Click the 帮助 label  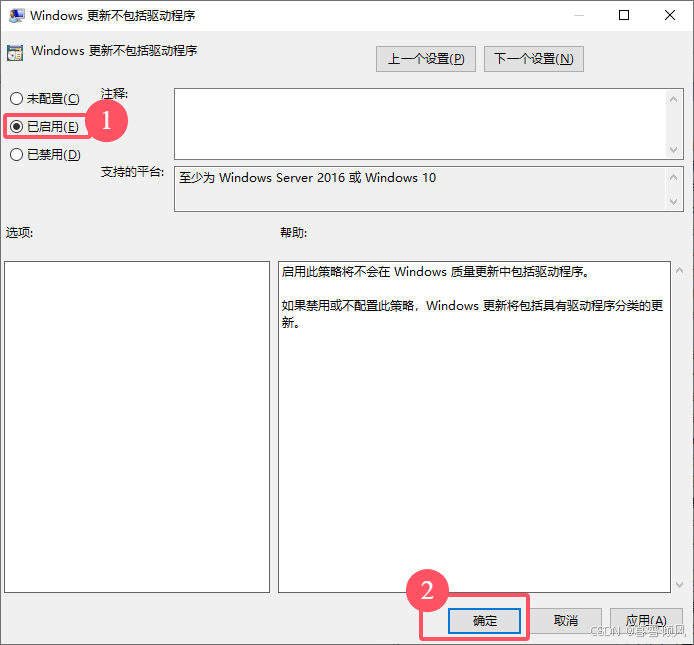pos(293,232)
